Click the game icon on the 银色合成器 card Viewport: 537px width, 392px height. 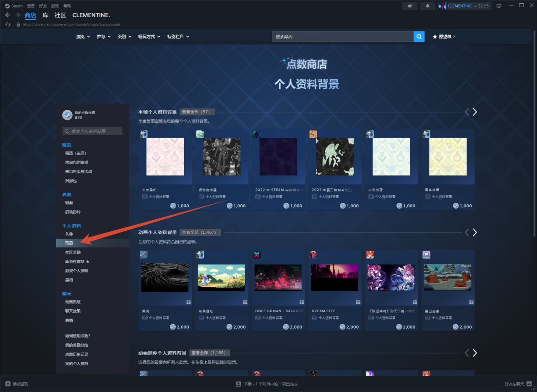click(200, 134)
